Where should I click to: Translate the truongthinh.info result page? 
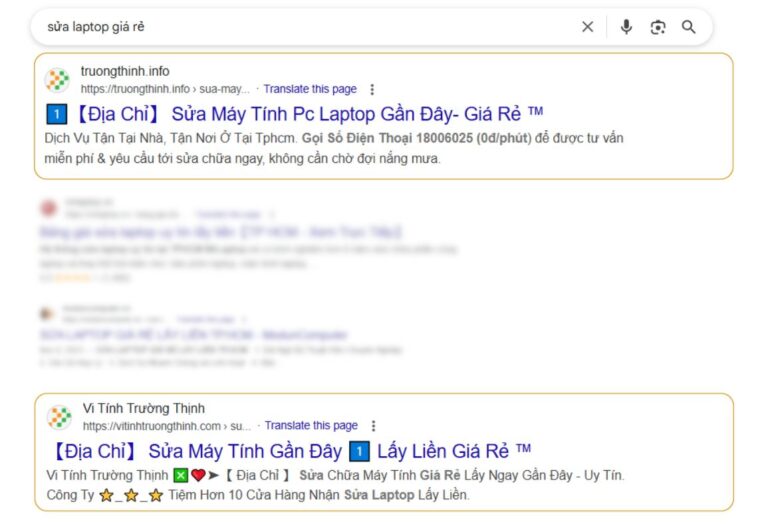coord(310,89)
